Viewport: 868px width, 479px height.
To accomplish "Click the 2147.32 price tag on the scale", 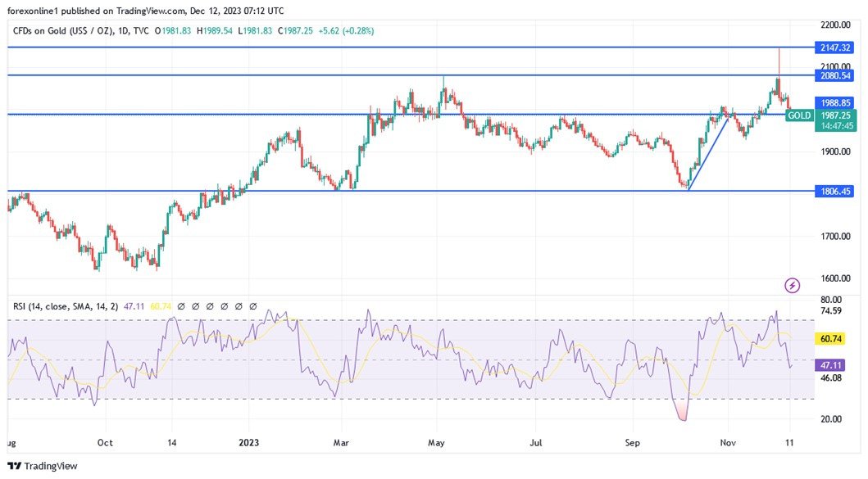I will [x=835, y=47].
